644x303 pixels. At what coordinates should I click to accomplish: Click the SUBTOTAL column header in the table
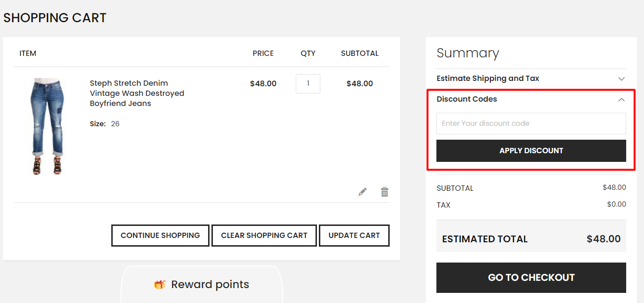click(x=360, y=53)
